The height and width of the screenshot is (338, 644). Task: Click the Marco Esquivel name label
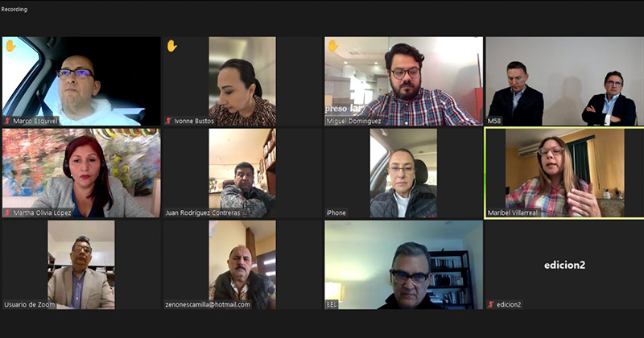[35, 122]
